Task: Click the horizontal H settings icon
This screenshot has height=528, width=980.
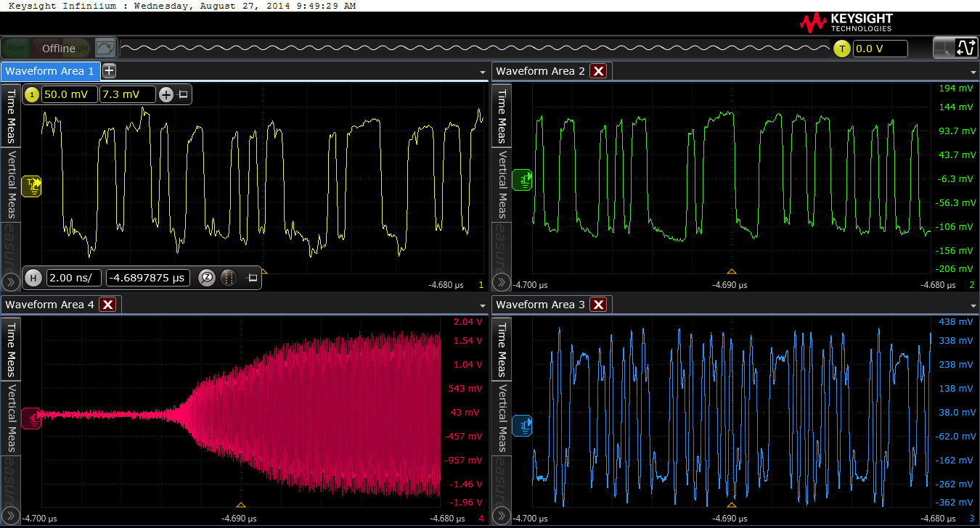Action: point(33,278)
